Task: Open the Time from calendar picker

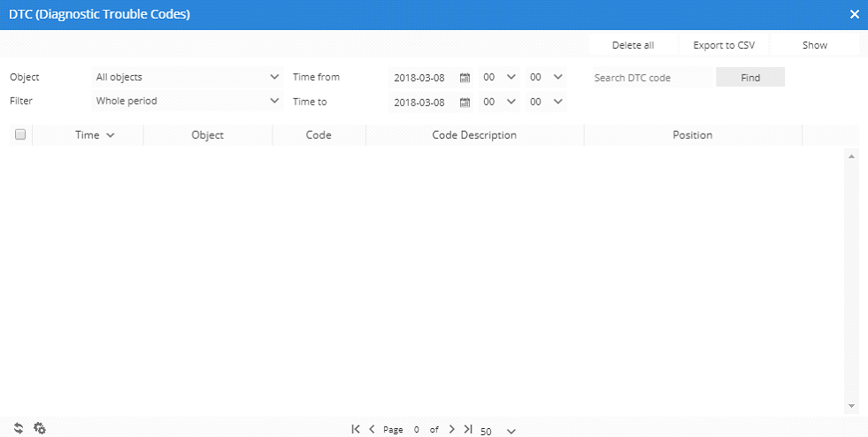Action: [x=465, y=78]
